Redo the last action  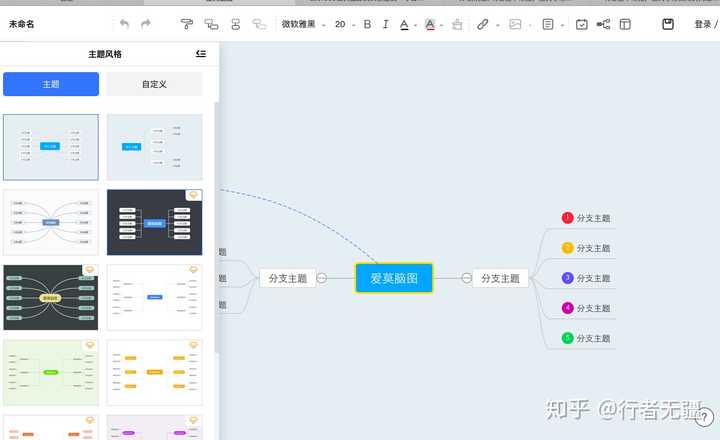(x=146, y=24)
